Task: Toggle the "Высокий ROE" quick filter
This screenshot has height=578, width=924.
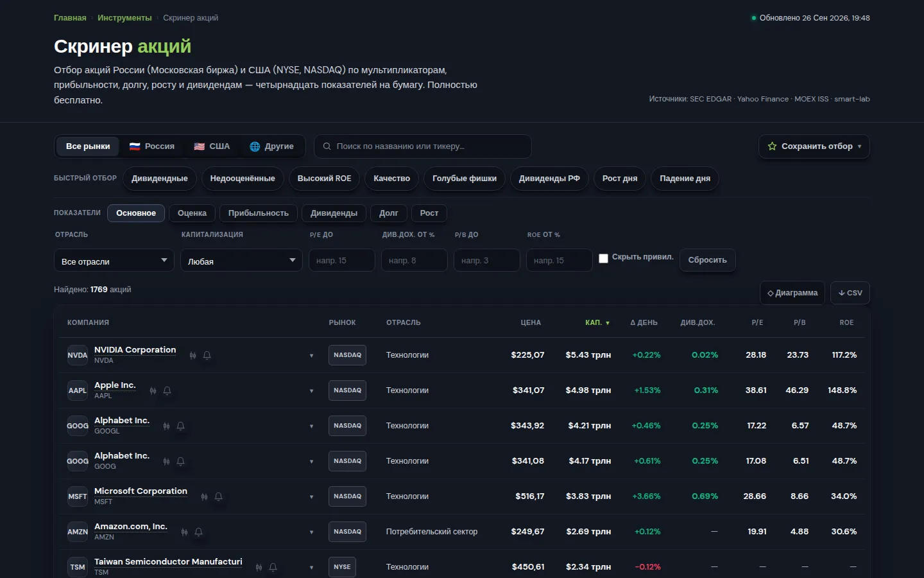Action: pyautogui.click(x=325, y=179)
